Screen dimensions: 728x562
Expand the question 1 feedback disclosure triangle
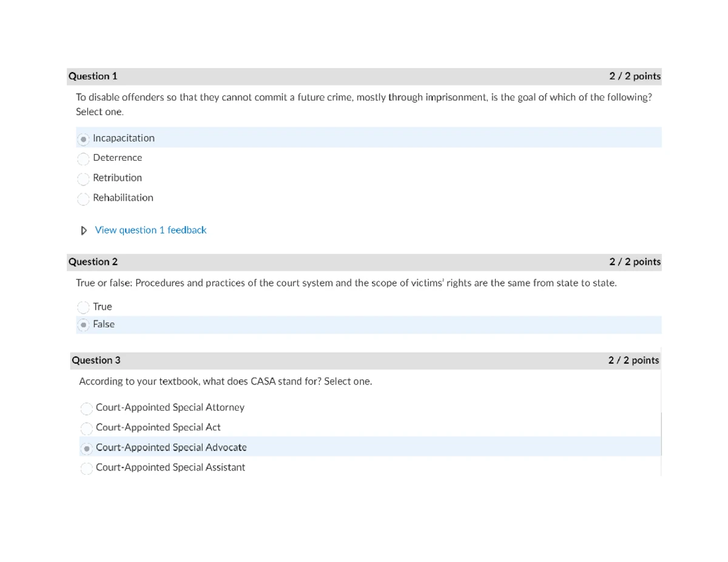click(84, 230)
